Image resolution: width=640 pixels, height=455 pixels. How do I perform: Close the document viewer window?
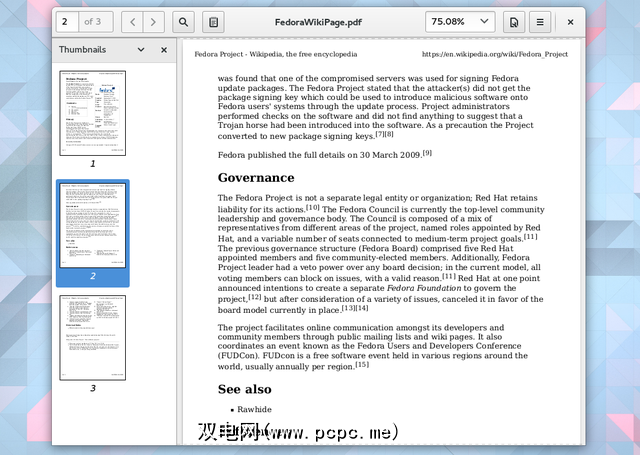click(x=570, y=22)
